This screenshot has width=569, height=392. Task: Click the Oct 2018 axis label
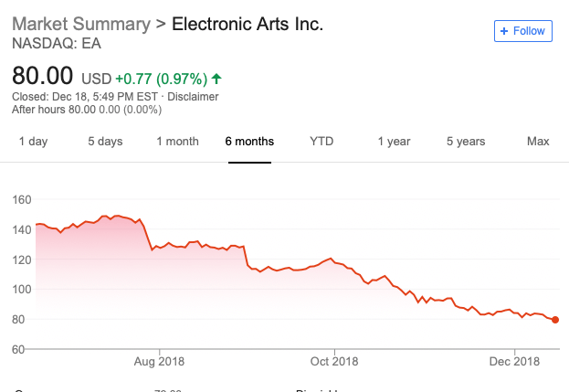(x=334, y=361)
